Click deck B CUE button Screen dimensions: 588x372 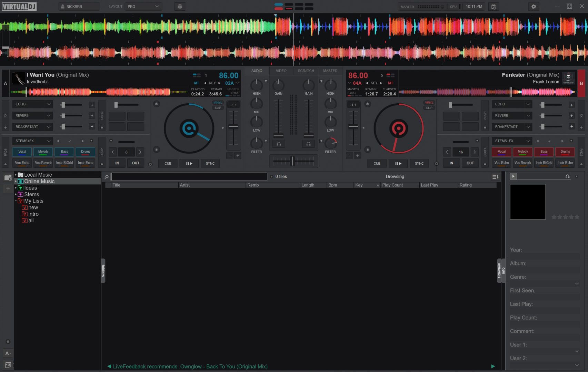coord(377,163)
